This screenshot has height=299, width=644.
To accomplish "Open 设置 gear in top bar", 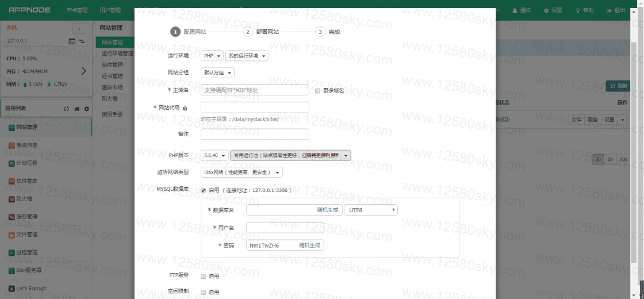I will 553,10.
